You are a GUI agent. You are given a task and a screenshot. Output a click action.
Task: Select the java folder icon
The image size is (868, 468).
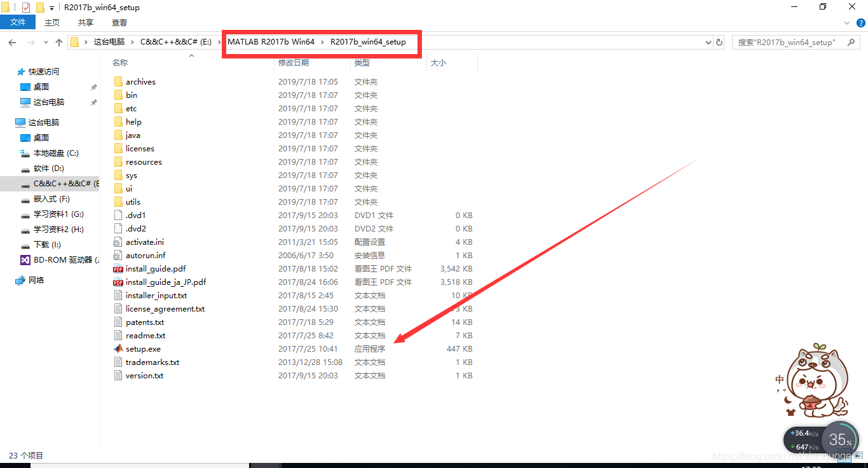tap(118, 135)
